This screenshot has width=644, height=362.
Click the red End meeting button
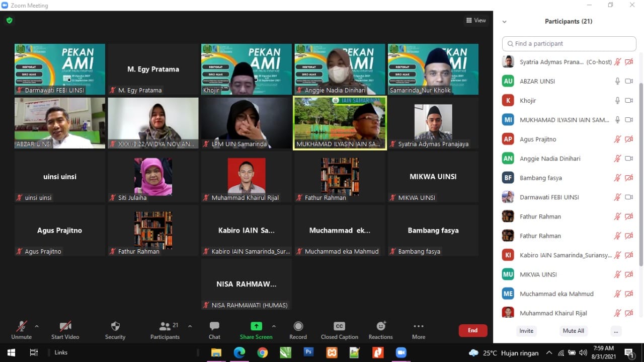(472, 330)
